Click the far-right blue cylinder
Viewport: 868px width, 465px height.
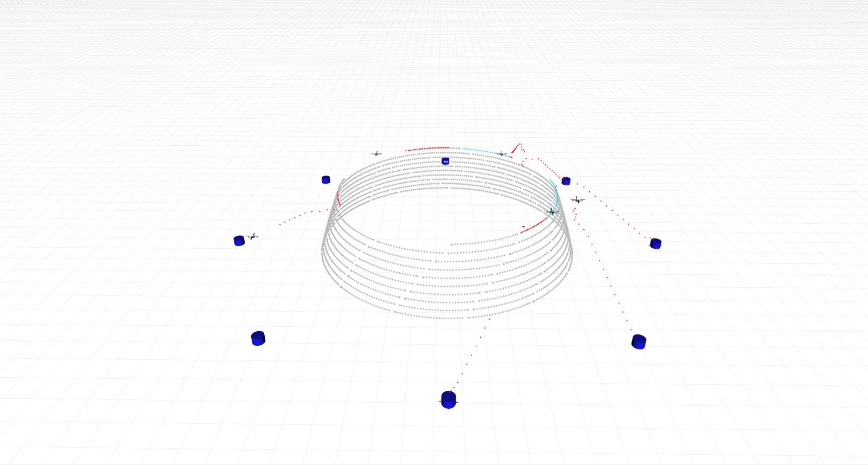click(x=655, y=243)
